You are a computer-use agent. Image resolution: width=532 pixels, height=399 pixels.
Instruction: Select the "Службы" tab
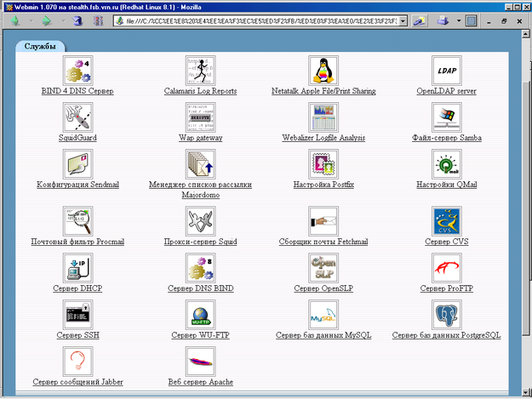[40, 47]
